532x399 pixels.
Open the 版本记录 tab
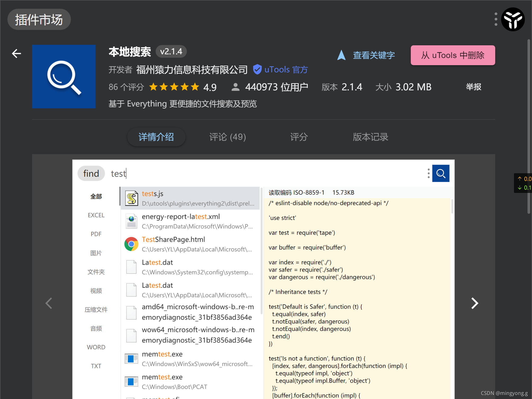tap(370, 137)
